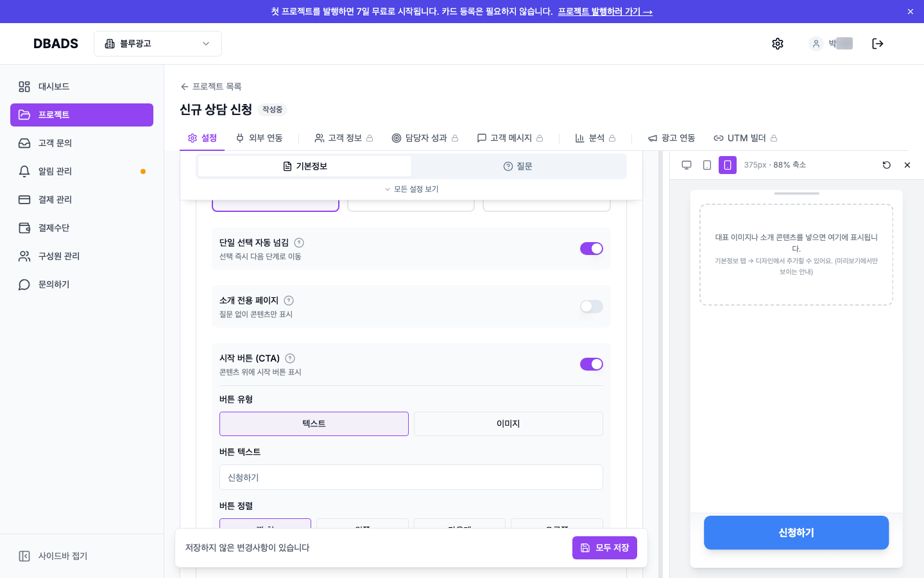Viewport: 924px width, 578px height.
Task: Select the 질문 sub-tab
Action: coord(518,166)
